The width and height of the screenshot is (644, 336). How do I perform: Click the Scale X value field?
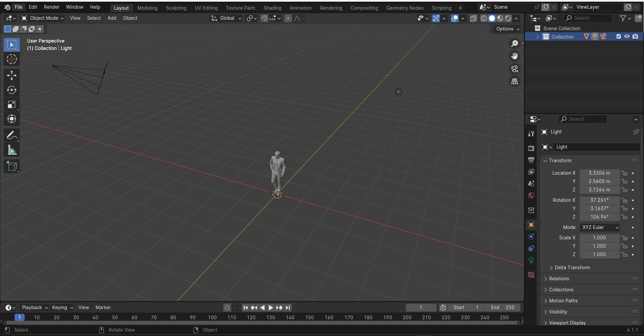[599, 238]
